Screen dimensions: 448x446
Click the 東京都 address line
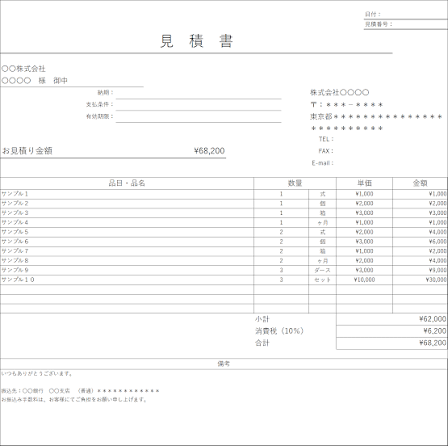[x=376, y=117]
